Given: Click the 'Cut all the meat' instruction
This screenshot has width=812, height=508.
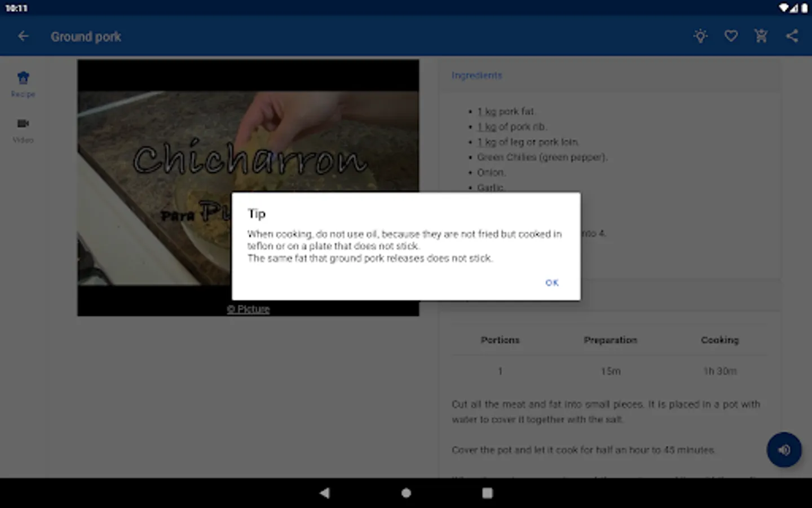Looking at the screenshot, I should [x=606, y=412].
